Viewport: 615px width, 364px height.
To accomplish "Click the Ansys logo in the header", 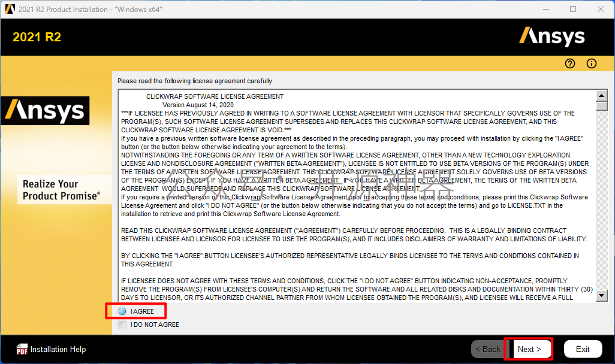I will [x=552, y=37].
